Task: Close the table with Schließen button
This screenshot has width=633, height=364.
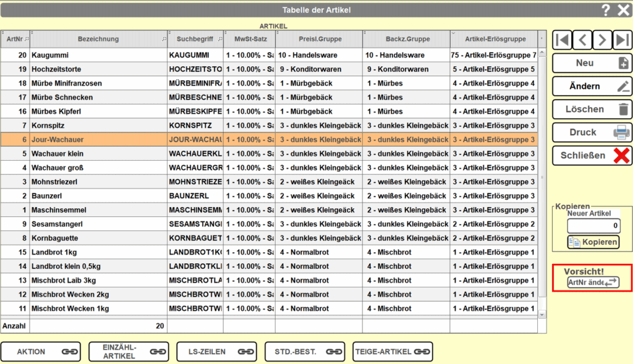Action: (592, 155)
